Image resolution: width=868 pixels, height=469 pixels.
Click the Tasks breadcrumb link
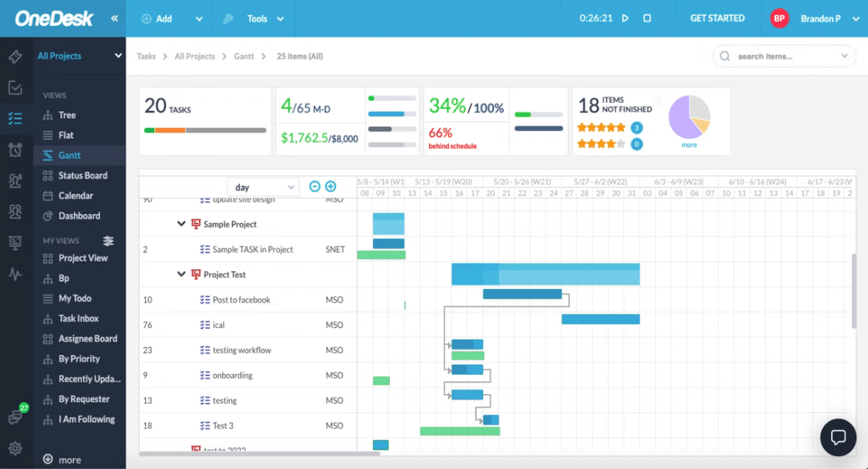click(x=146, y=56)
